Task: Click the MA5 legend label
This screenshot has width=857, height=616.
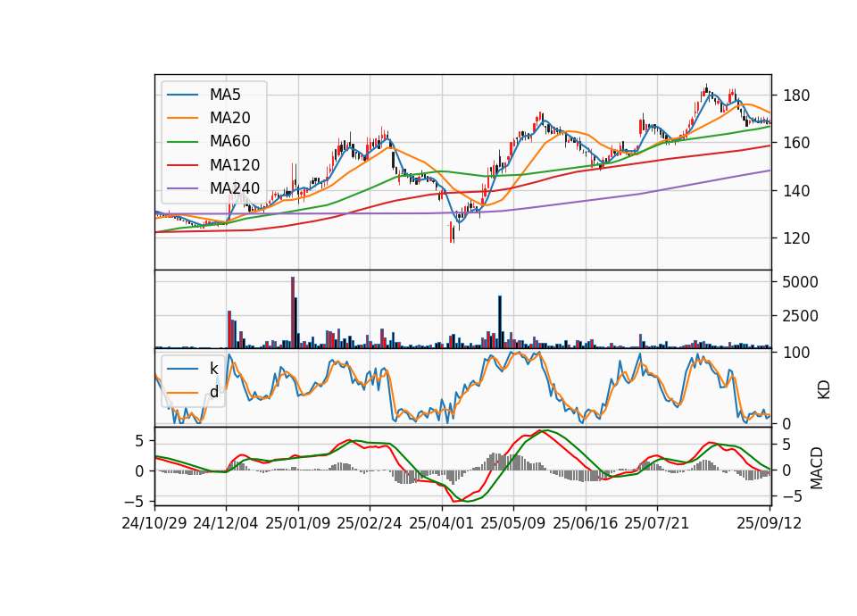Action: (225, 95)
